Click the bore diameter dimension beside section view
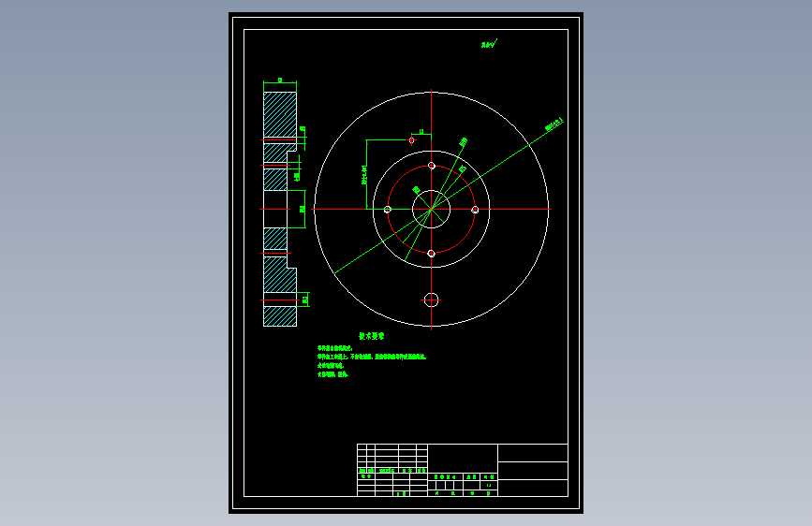 tap(303, 209)
